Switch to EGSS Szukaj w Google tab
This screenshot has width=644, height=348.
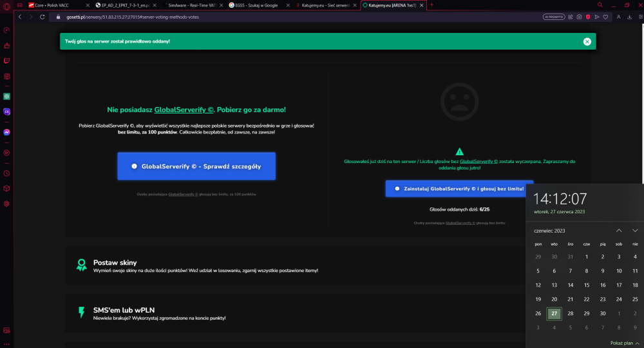260,5
